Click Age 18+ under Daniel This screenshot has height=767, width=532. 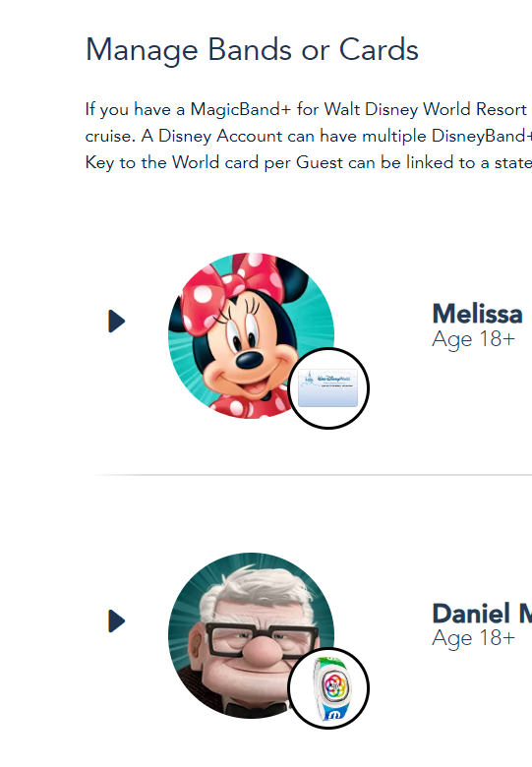point(473,638)
